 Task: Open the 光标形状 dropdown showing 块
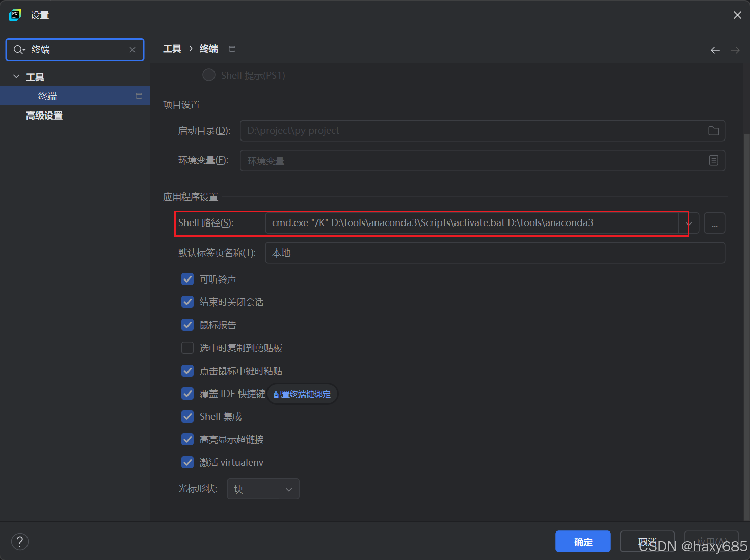[x=263, y=488]
